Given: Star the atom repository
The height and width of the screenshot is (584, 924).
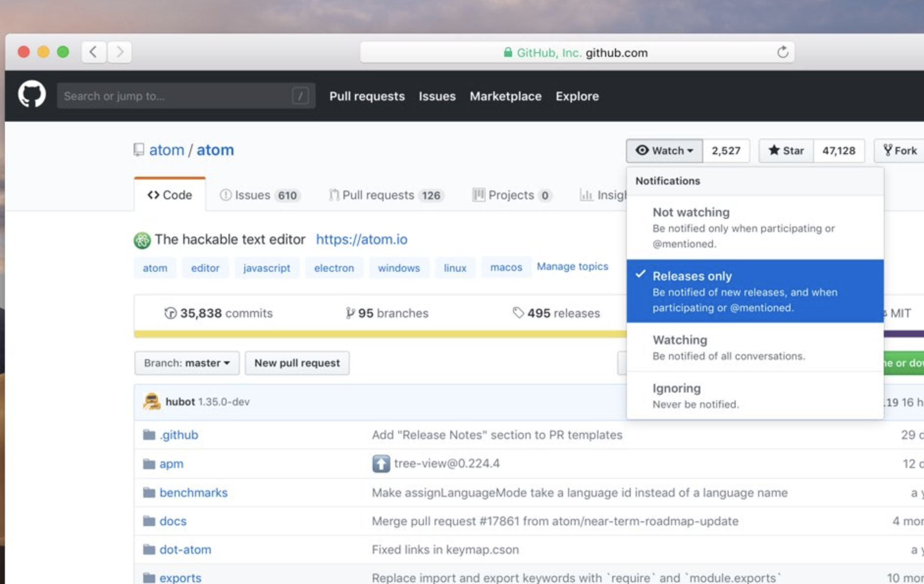Looking at the screenshot, I should point(786,151).
